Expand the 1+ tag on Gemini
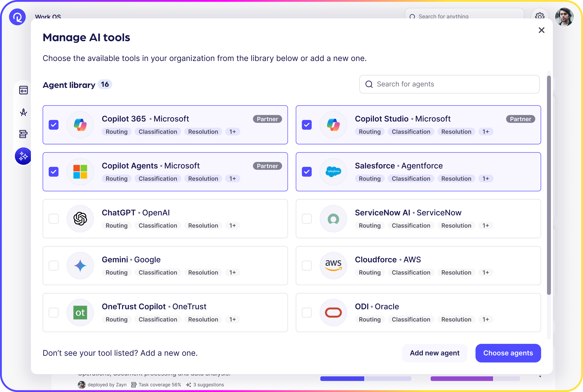The width and height of the screenshot is (583, 392). click(x=233, y=272)
